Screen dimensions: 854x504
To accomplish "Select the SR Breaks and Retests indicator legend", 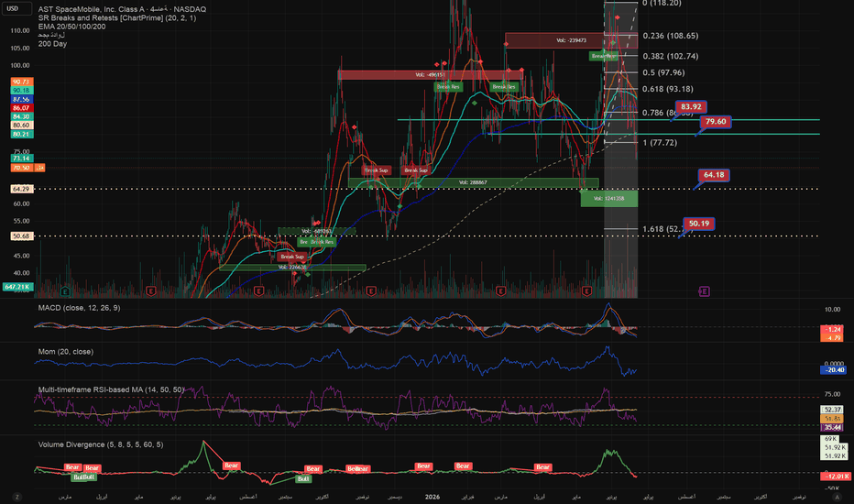I will point(116,18).
